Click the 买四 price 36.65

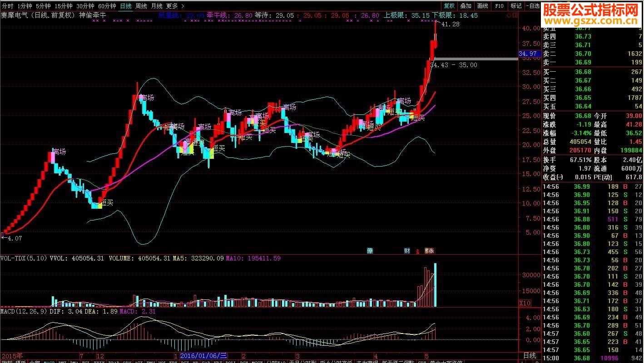click(583, 98)
